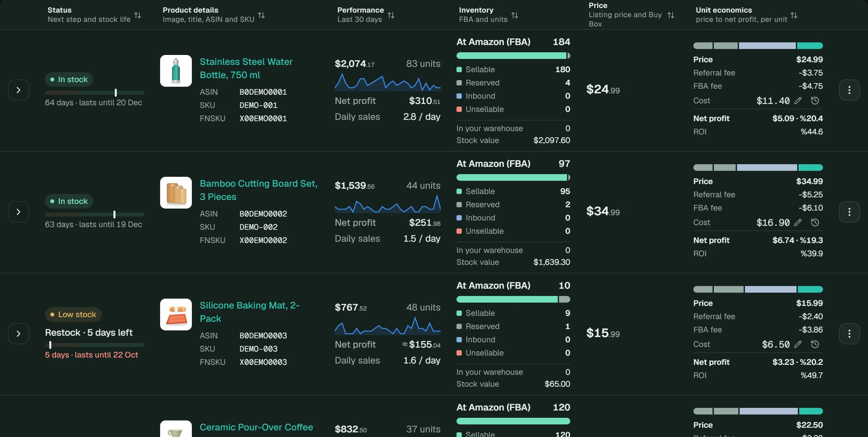Open cost history icon next to $6.50
868x437 pixels.
815,344
